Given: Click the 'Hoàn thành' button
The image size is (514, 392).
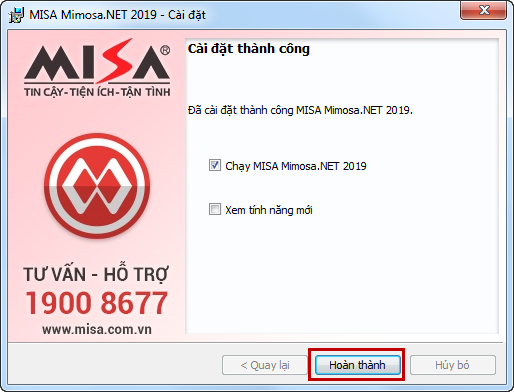Looking at the screenshot, I should (357, 365).
